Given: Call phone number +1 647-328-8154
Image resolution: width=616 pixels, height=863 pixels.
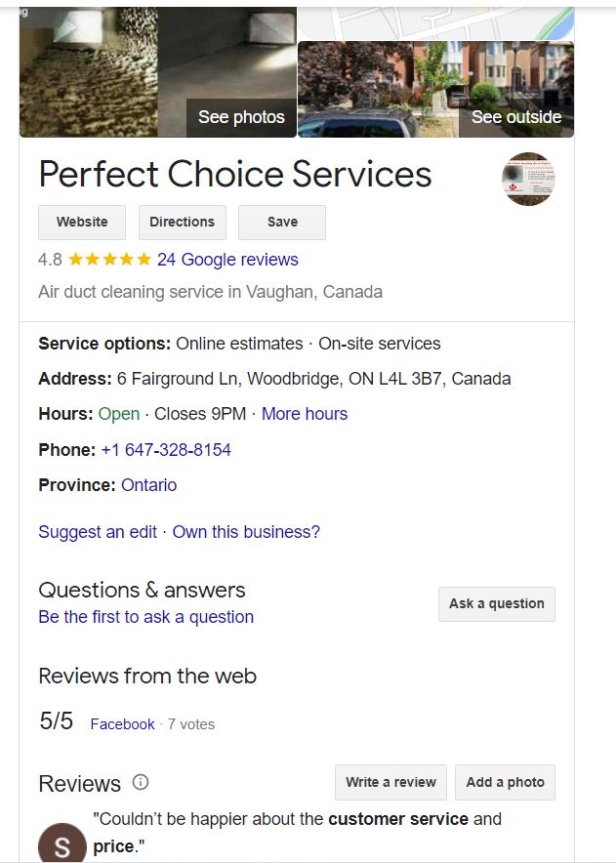Looking at the screenshot, I should (166, 450).
